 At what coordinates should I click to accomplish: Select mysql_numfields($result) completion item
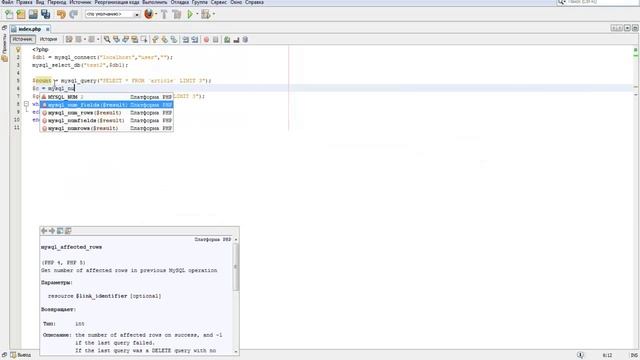coord(107,120)
